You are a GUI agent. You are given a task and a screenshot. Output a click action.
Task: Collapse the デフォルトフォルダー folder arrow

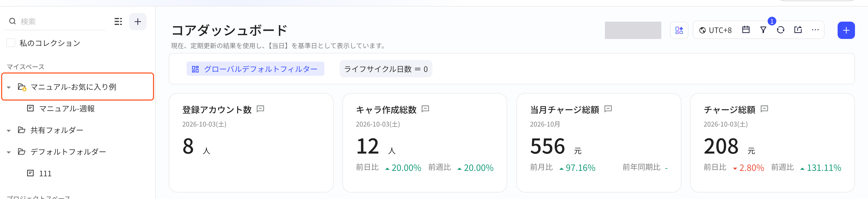click(x=9, y=152)
